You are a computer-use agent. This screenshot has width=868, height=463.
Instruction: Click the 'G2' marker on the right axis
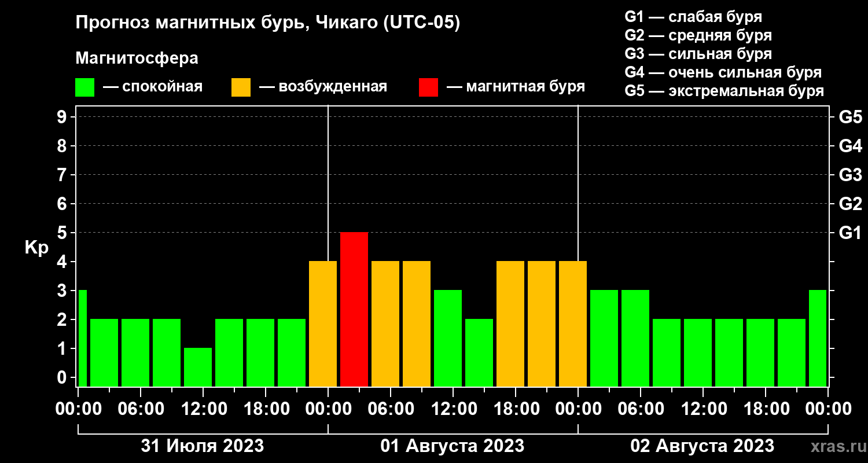coord(850,204)
